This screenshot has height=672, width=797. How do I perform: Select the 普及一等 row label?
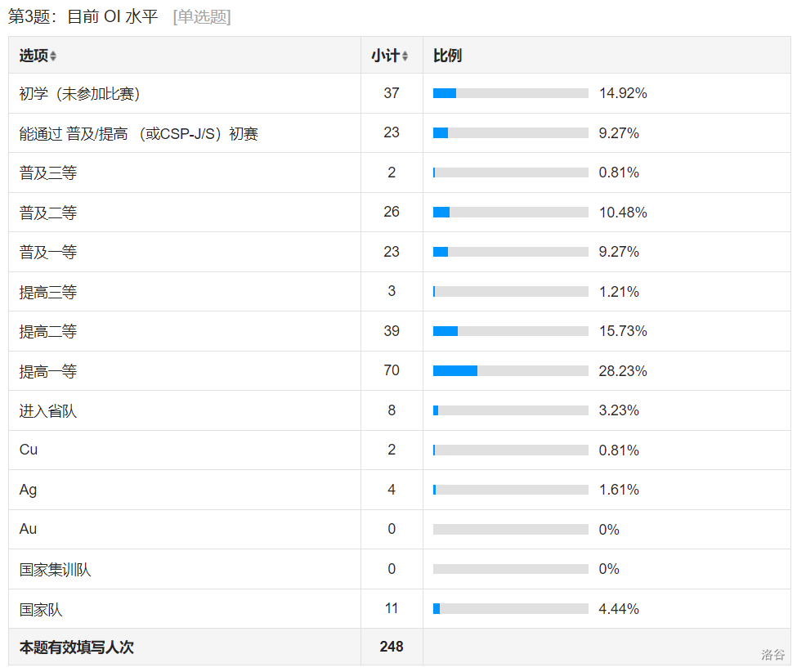(48, 253)
